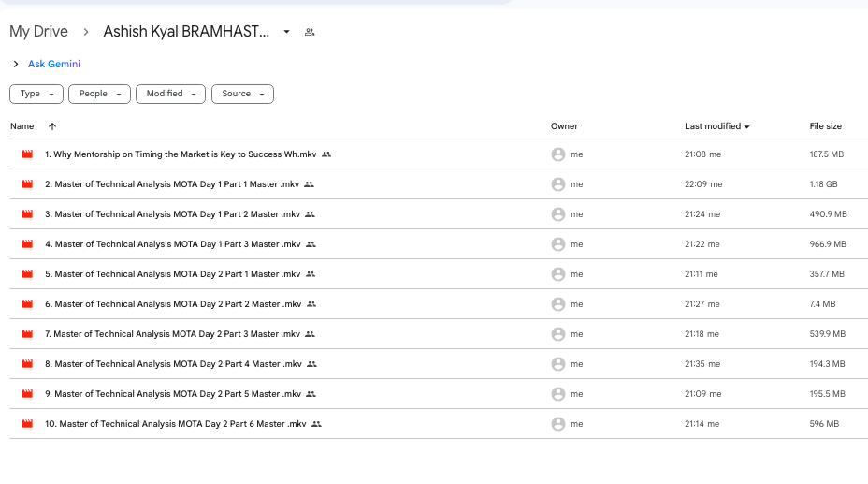Click the owner avatar in the Why Mentorship row
Screen dimensions: 868x484
(x=558, y=154)
